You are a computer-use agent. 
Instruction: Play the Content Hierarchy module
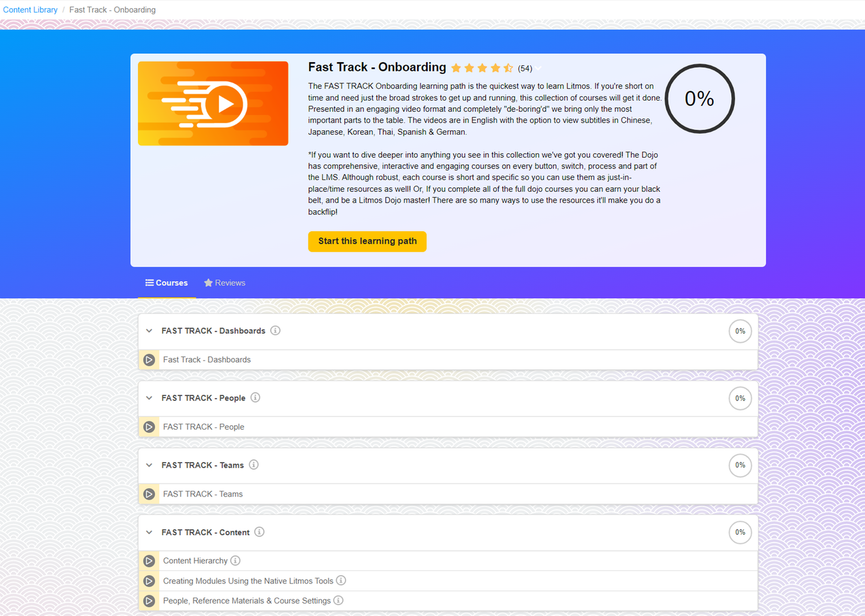149,560
